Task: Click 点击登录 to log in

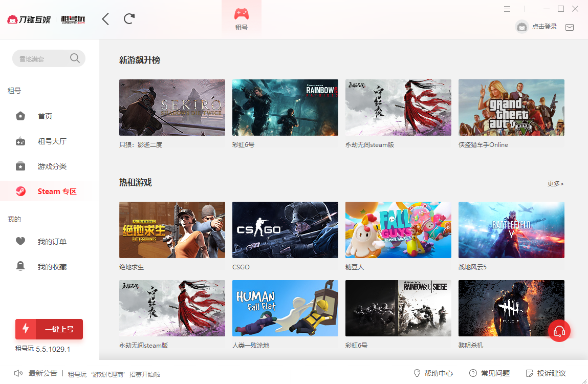Action: (x=545, y=27)
